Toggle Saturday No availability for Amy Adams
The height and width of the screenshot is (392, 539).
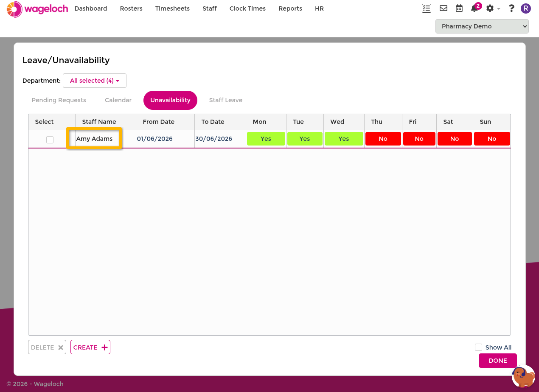pyautogui.click(x=455, y=139)
